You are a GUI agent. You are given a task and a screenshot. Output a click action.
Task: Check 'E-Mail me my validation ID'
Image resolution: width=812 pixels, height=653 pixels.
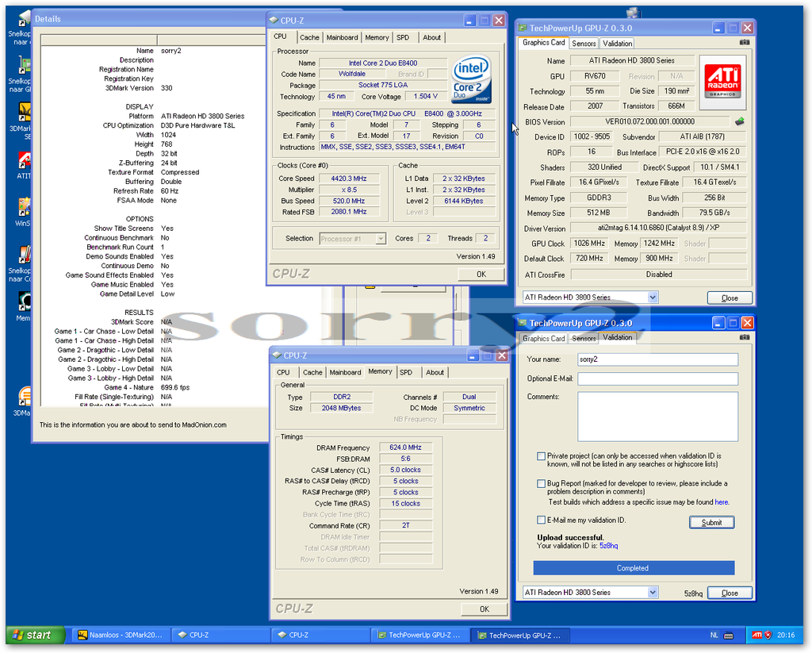coord(541,520)
